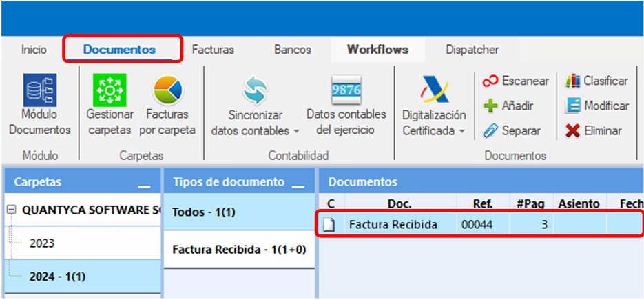Click the Clasificar button label
The width and height of the screenshot is (644, 300).
coord(606,81)
